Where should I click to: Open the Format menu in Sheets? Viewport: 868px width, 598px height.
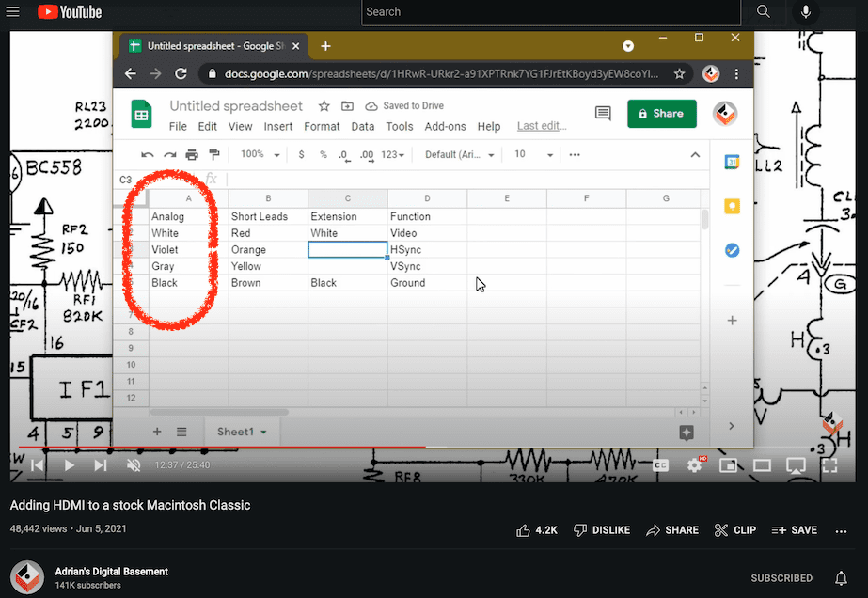322,126
